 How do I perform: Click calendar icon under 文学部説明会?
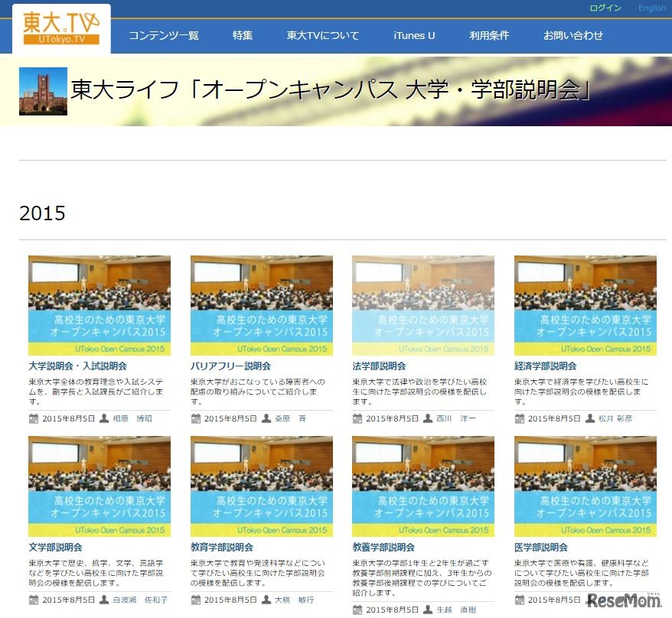[34, 600]
